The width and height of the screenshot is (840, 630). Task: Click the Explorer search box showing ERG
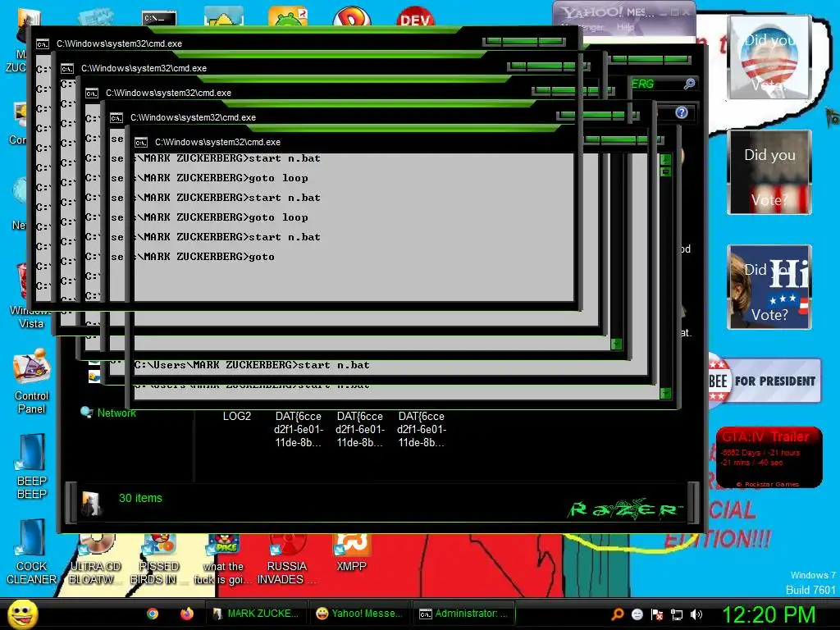(x=663, y=84)
